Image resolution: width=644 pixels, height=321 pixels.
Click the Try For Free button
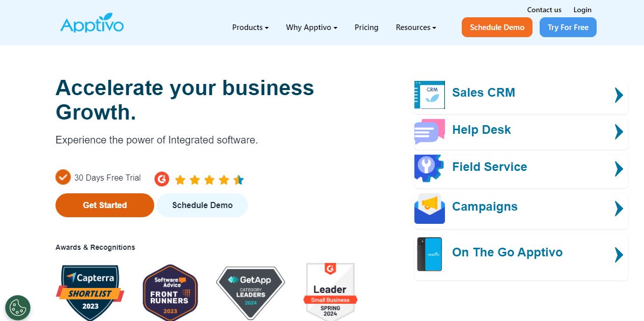[568, 27]
